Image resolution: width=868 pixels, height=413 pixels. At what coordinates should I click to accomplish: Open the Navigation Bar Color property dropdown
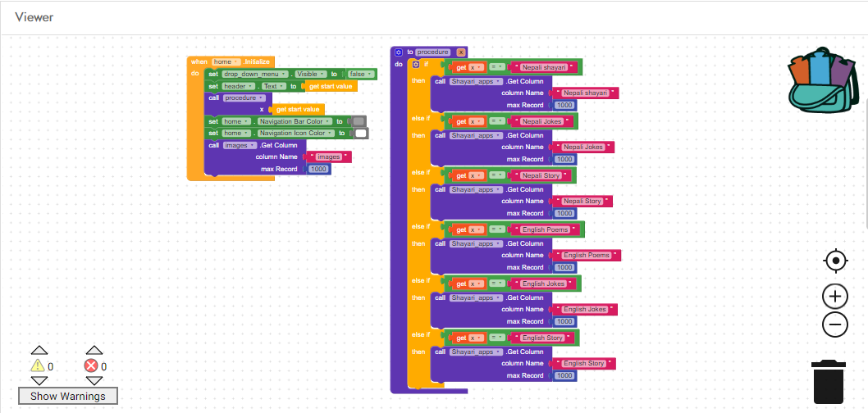pos(295,121)
